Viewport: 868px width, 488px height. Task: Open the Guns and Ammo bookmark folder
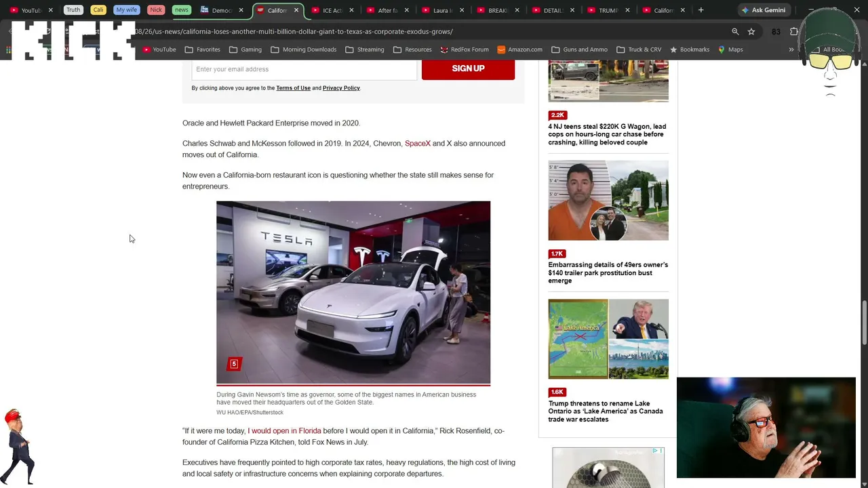pos(580,49)
